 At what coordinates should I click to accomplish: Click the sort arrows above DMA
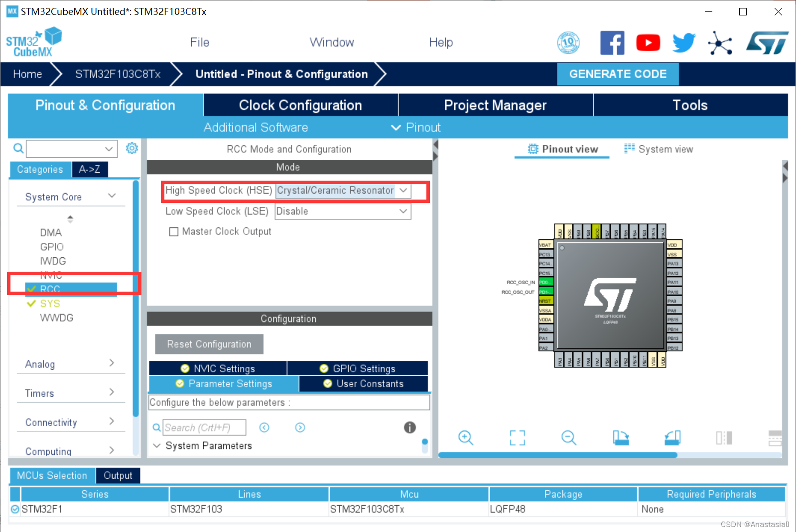pyautogui.click(x=70, y=218)
